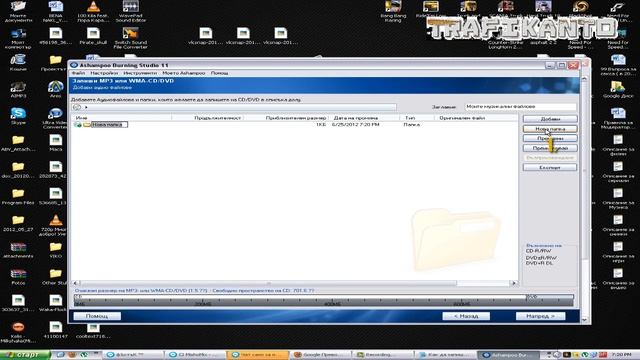The image size is (640, 360).
Task: Open WavePad Sound Editor desktop icon
Action: [x=131, y=11]
